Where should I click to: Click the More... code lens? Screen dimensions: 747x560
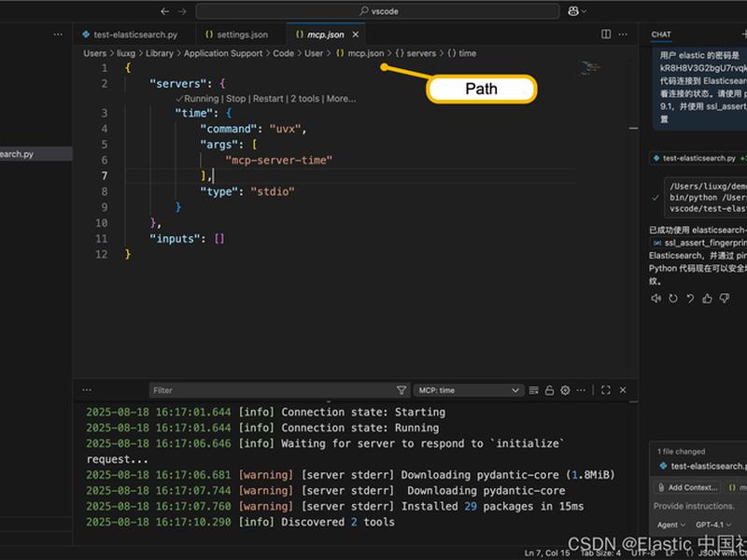click(x=341, y=99)
